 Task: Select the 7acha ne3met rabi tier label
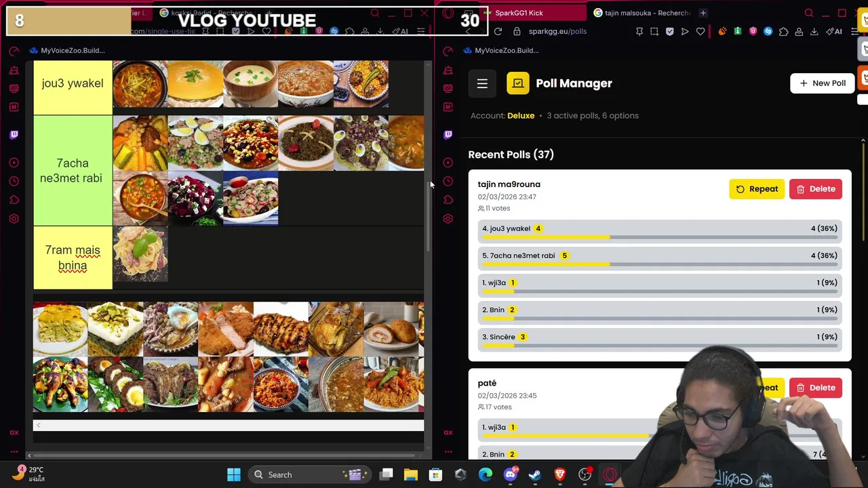click(73, 170)
